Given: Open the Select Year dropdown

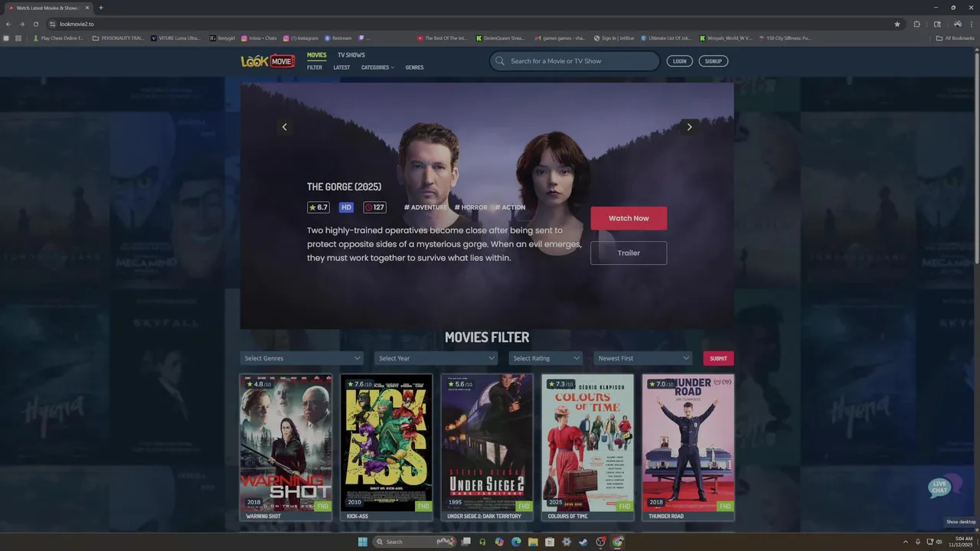Looking at the screenshot, I should (x=436, y=358).
